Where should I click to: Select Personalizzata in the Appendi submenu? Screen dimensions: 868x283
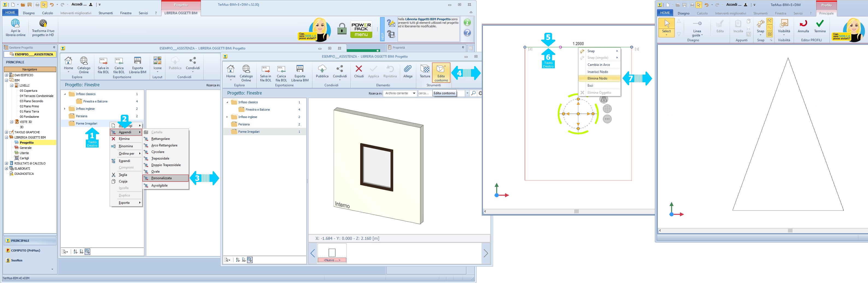pos(162,178)
